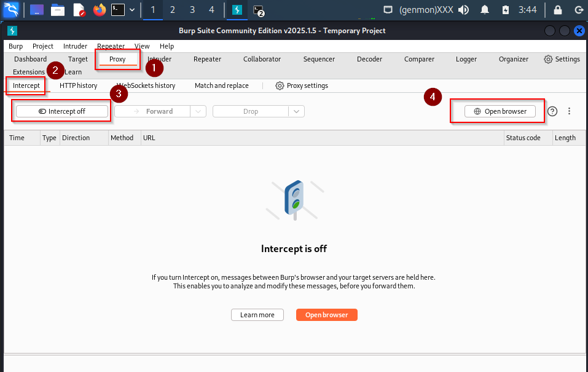
Task: Expand the terminal launcher dropdown arrow
Action: pos(132,10)
